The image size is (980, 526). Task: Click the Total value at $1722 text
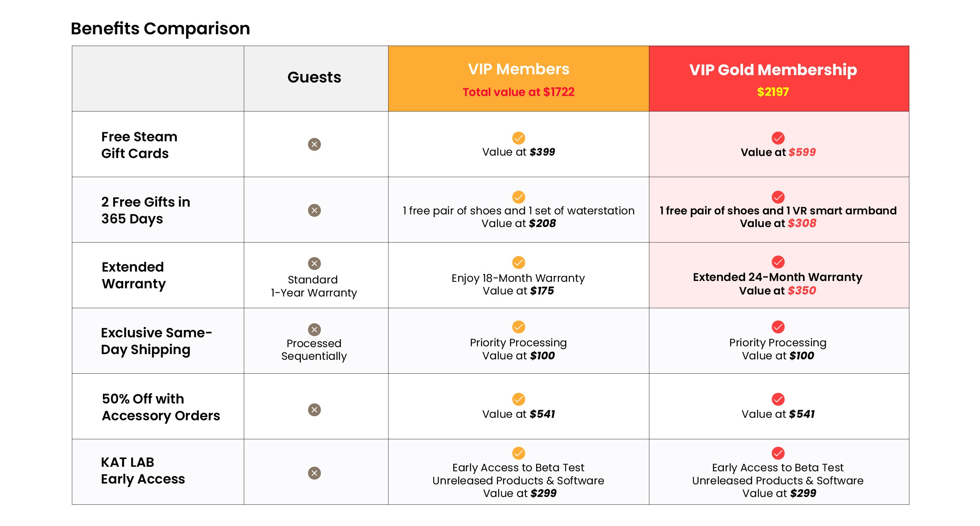519,92
